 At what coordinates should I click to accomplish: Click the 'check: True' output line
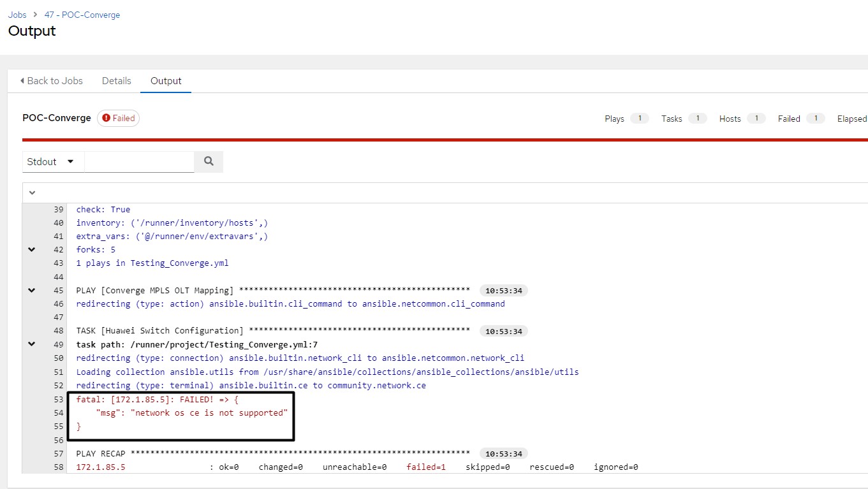coord(103,210)
